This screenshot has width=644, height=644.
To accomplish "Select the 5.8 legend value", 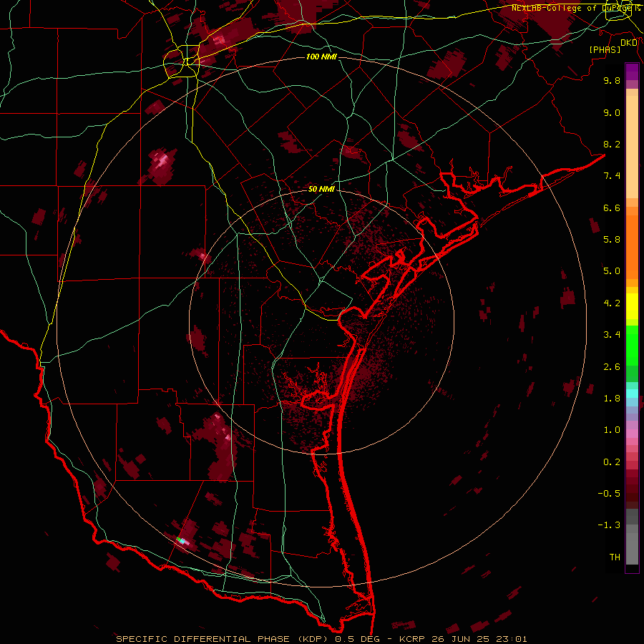I will click(x=612, y=240).
